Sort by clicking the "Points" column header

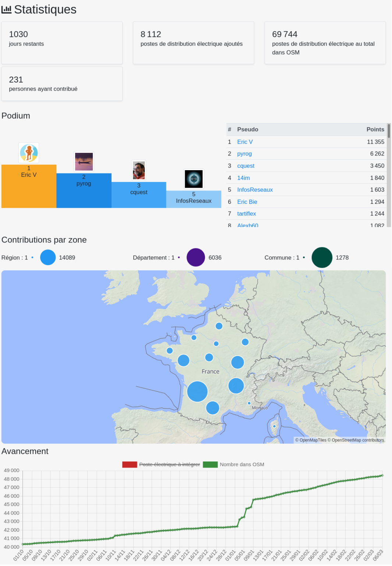(x=375, y=129)
